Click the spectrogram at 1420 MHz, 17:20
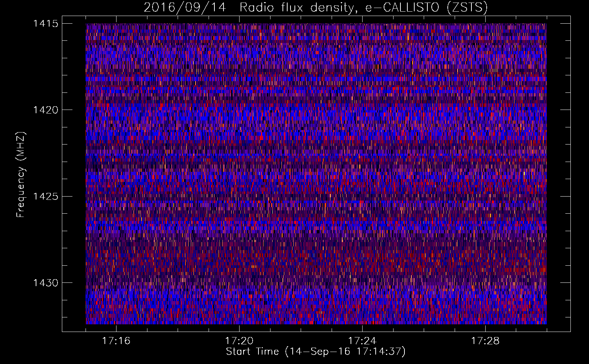 [240, 110]
